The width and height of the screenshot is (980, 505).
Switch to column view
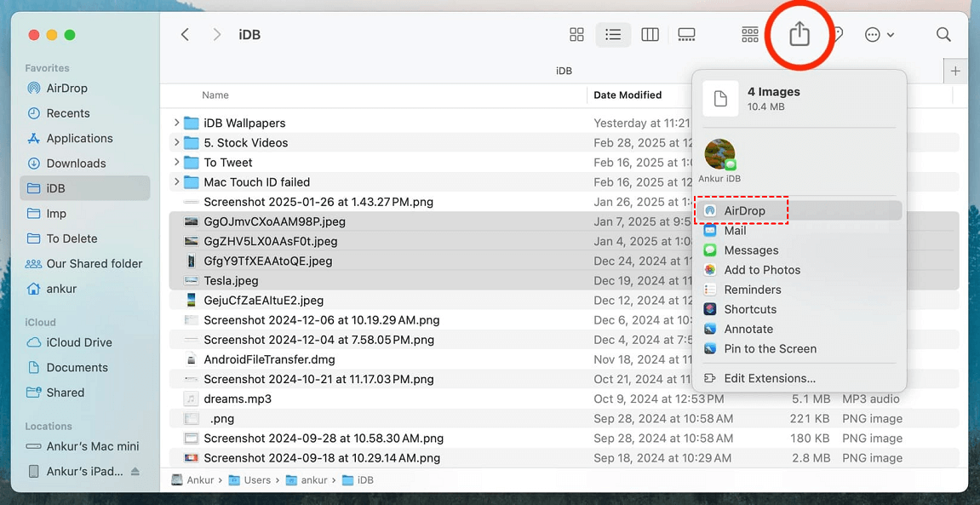point(650,34)
